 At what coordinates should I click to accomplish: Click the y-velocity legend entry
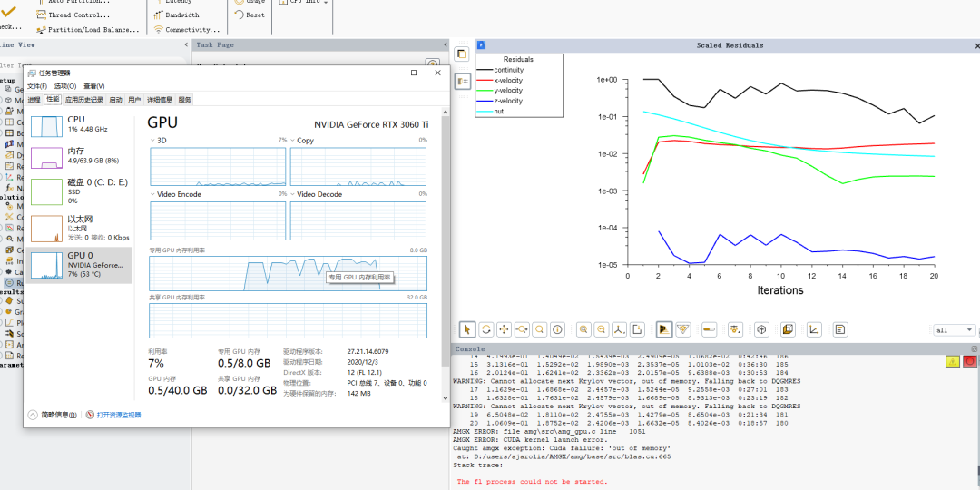tap(500, 90)
